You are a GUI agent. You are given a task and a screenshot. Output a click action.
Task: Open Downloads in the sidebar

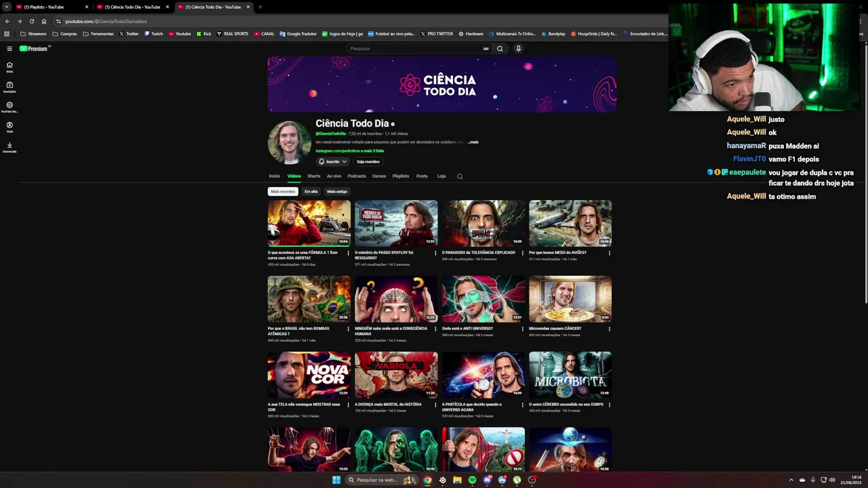[x=9, y=146]
